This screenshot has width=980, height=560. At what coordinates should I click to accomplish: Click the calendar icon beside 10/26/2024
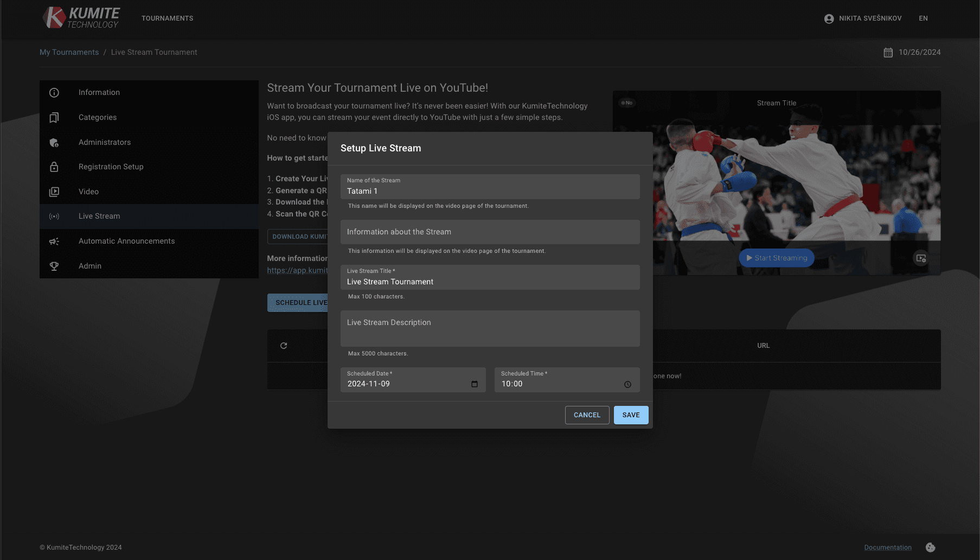tap(888, 53)
